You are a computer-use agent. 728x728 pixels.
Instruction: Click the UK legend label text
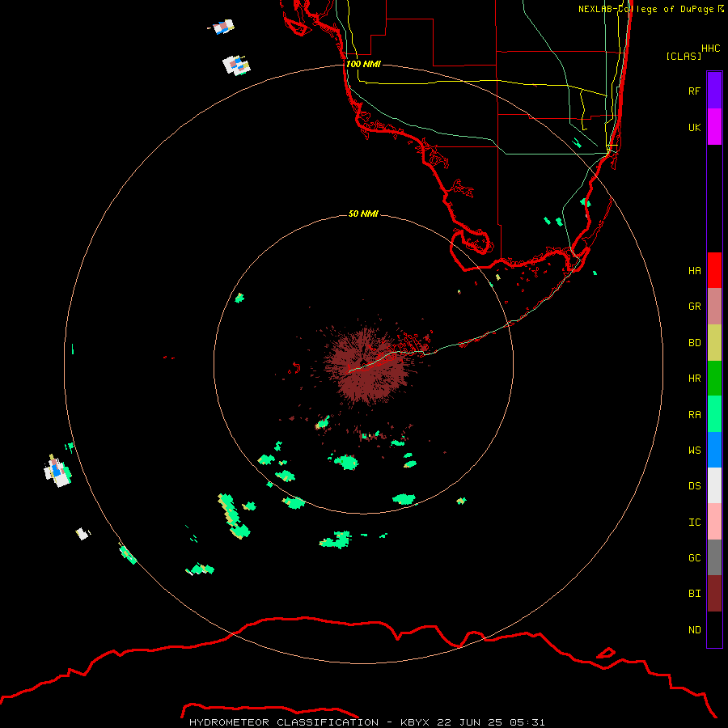tap(695, 127)
